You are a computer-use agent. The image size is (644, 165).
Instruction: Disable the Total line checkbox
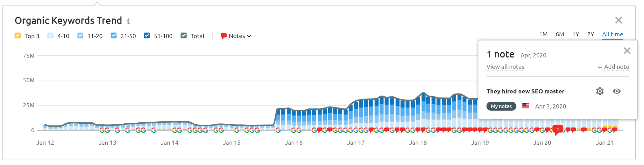pos(184,36)
